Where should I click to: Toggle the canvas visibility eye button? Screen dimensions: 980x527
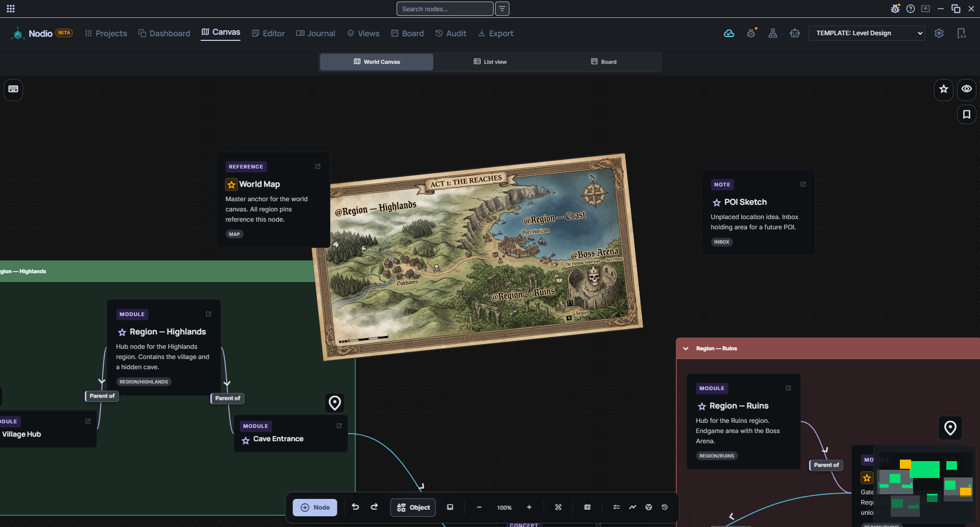tap(967, 89)
